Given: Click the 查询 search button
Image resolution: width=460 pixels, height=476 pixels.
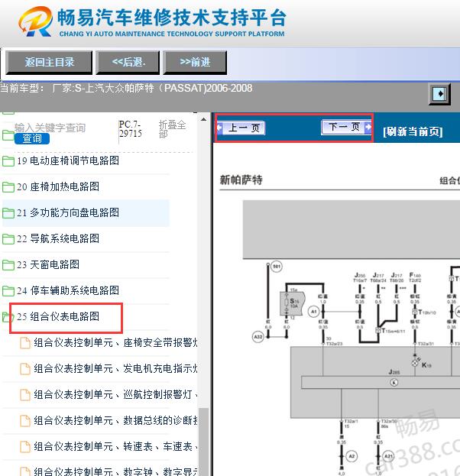Looking at the screenshot, I should coord(32,138).
